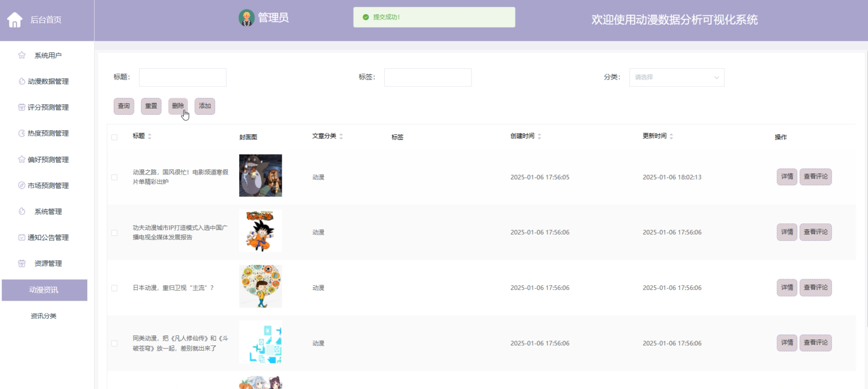Focus the 标签 search input

(x=428, y=77)
